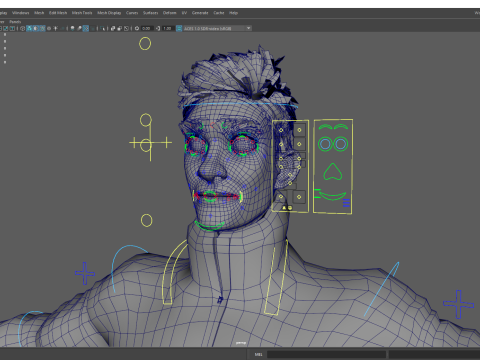The height and width of the screenshot is (360, 480).
Task: Click the persp camera label
Action: pos(241,343)
